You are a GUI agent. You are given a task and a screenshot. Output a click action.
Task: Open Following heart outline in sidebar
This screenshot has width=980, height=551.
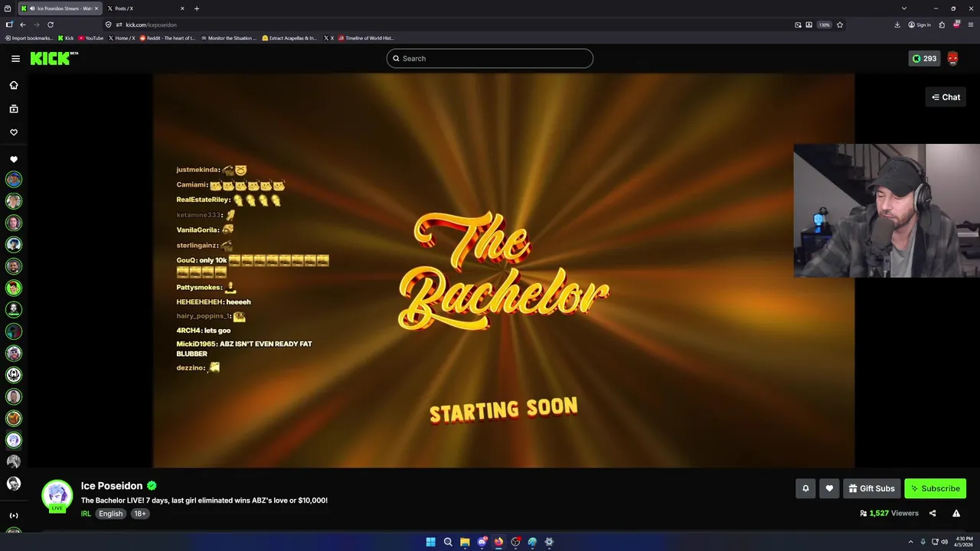[14, 132]
